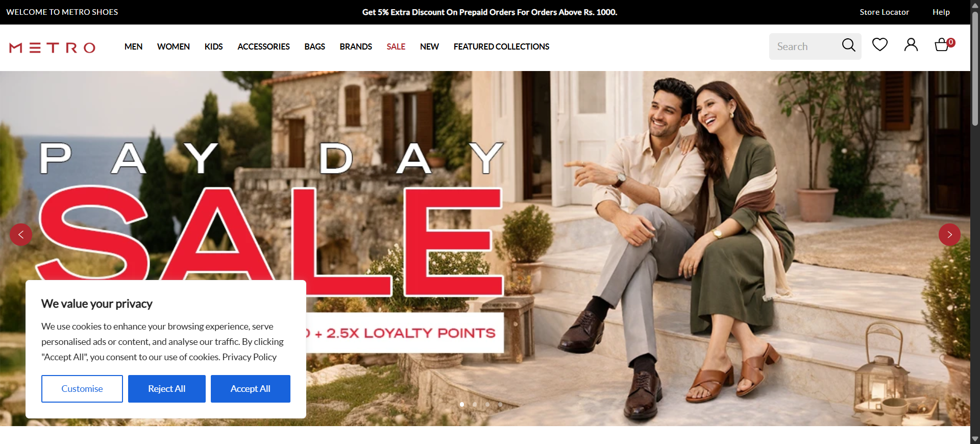Open the Store Locator link
The image size is (980, 444).
click(x=884, y=12)
